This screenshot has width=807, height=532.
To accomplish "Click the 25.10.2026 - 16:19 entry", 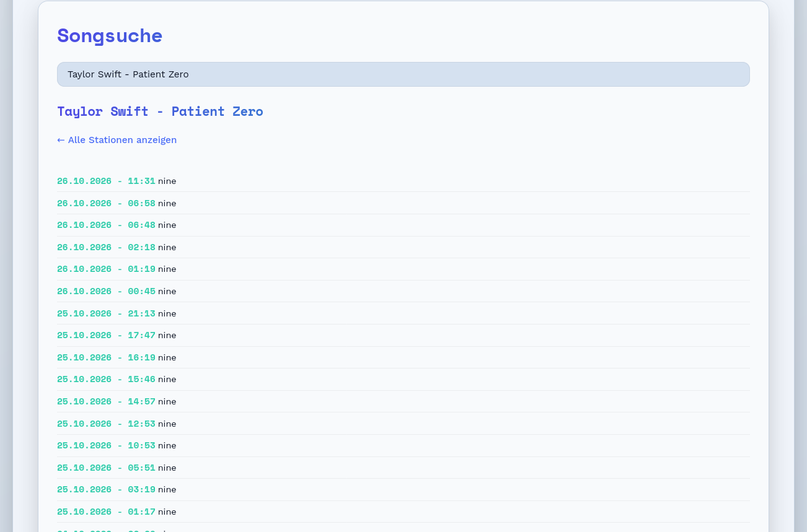I will (x=403, y=357).
